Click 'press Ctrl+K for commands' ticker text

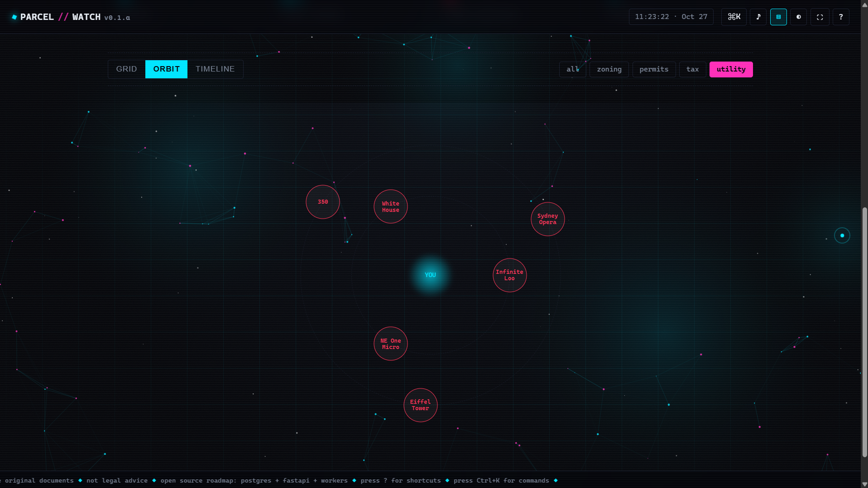click(x=501, y=480)
